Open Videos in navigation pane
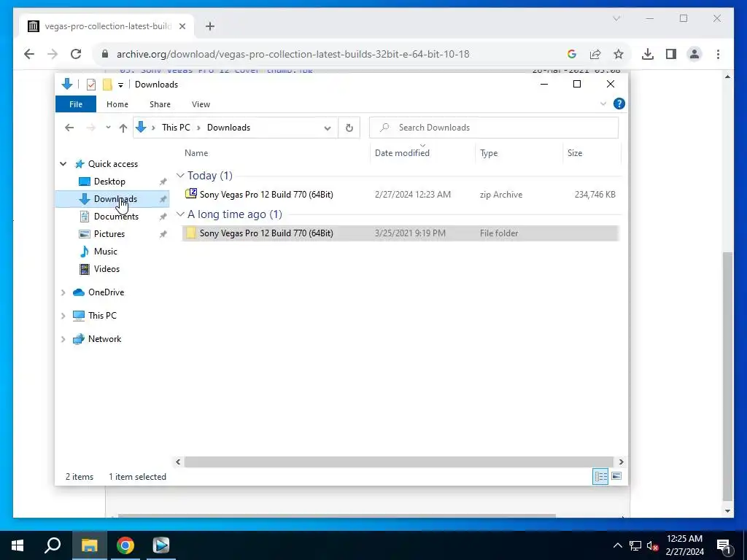Viewport: 747px width, 560px height. [107, 269]
